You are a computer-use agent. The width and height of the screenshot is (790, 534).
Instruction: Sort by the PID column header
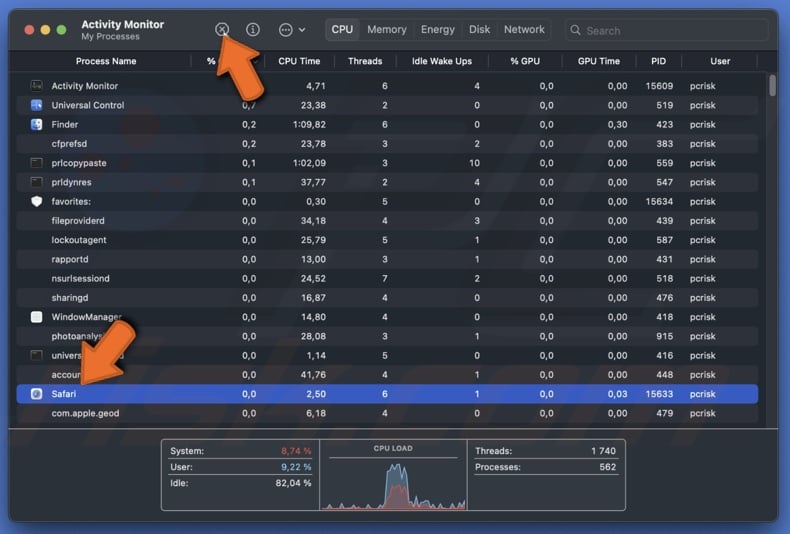pyautogui.click(x=657, y=61)
